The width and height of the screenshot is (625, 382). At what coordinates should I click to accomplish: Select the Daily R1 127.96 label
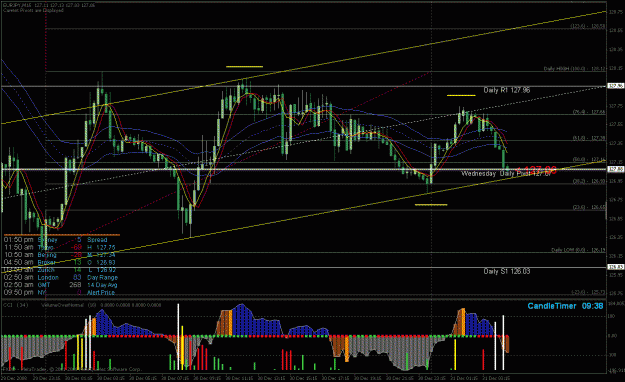[x=507, y=90]
